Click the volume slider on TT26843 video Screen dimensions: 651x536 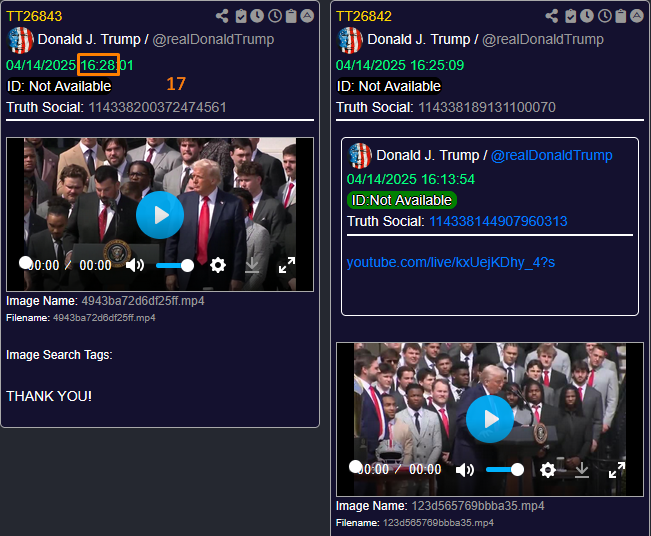(x=175, y=265)
